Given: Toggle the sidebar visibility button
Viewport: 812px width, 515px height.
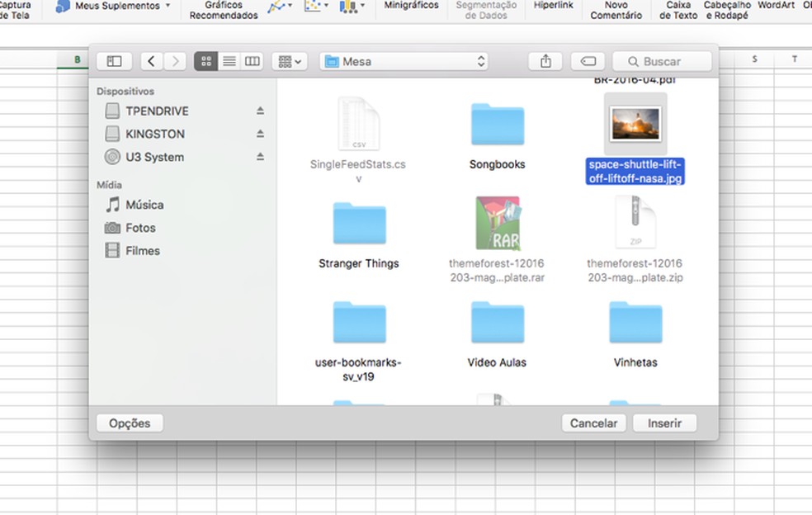Looking at the screenshot, I should (115, 61).
